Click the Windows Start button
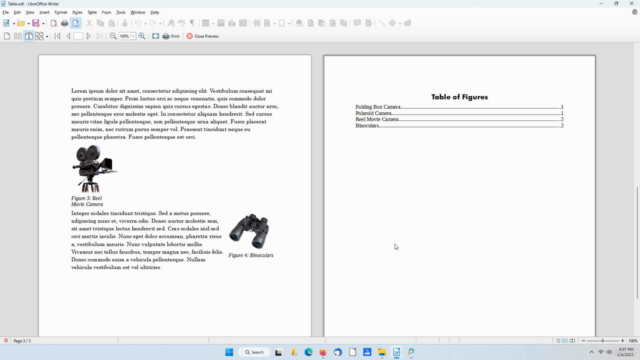 (x=229, y=352)
